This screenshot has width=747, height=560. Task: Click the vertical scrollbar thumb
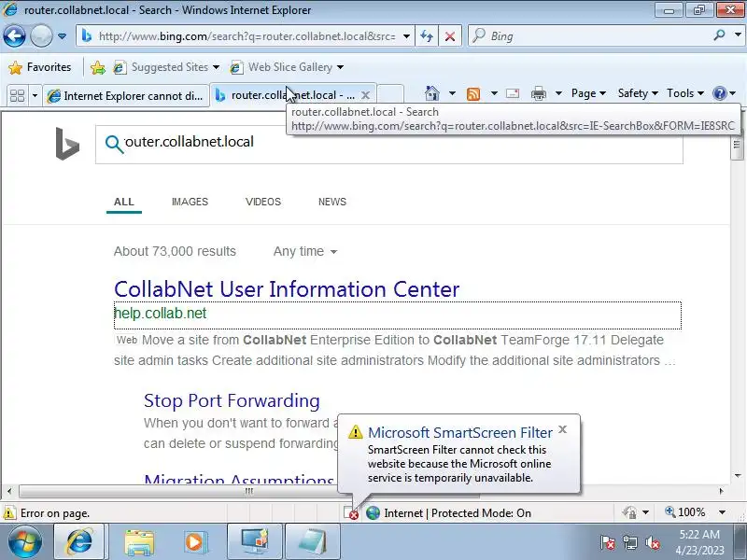point(737,145)
